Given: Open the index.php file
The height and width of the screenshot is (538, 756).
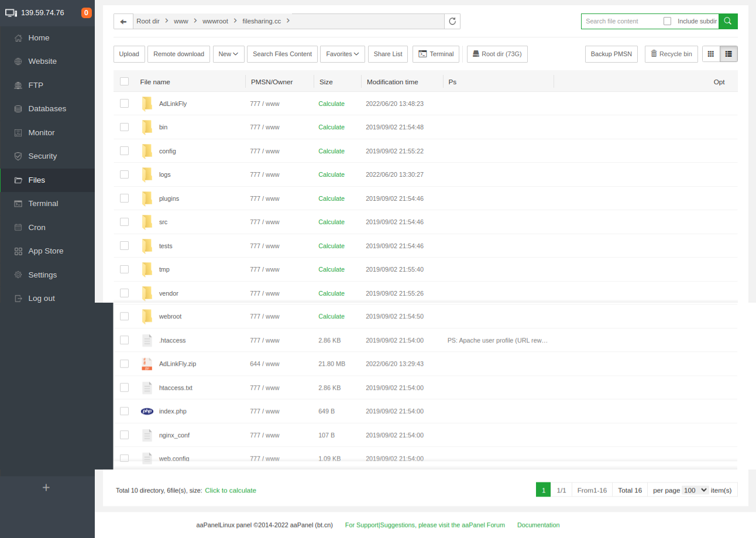Looking at the screenshot, I should tap(173, 412).
